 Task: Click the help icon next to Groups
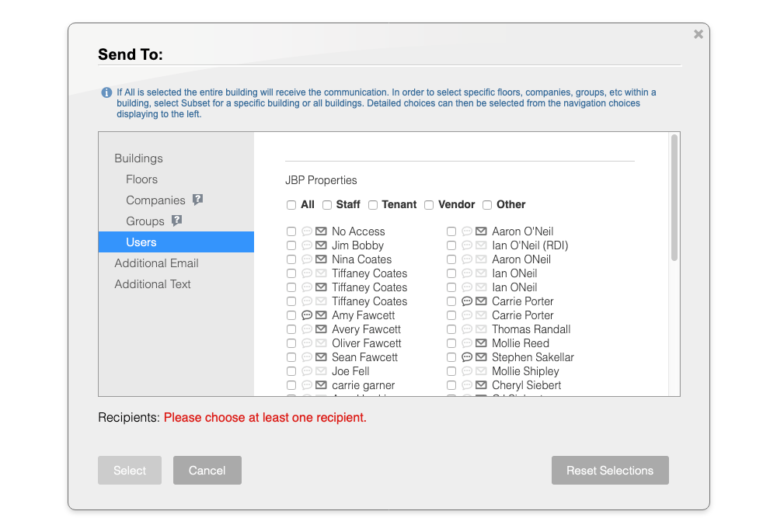pos(176,221)
